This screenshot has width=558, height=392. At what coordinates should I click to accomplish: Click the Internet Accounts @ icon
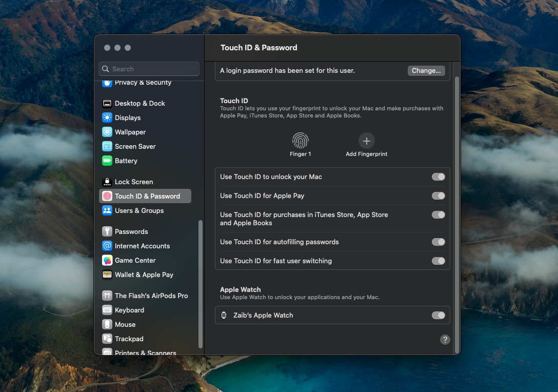107,246
